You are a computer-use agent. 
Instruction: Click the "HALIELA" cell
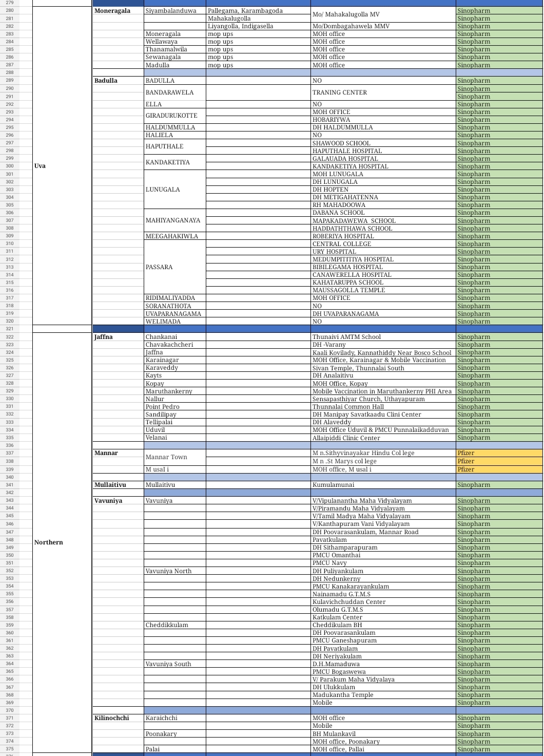click(x=174, y=135)
